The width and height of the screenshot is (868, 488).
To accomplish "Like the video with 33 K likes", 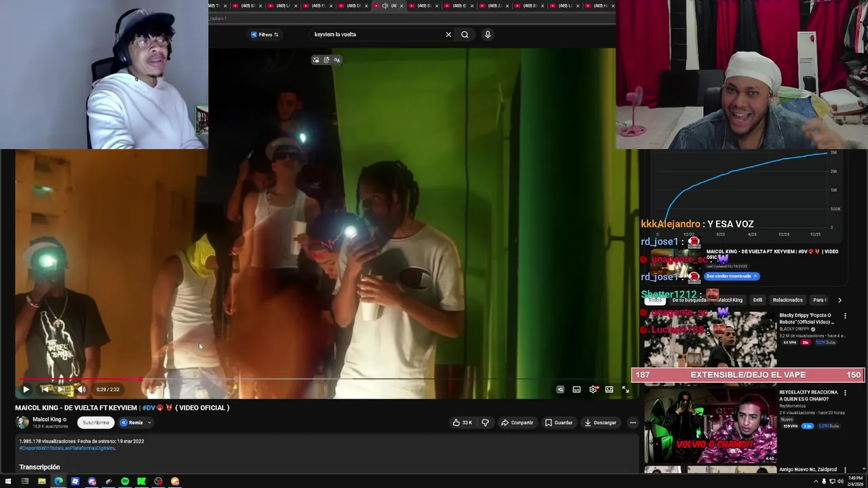I will (462, 422).
